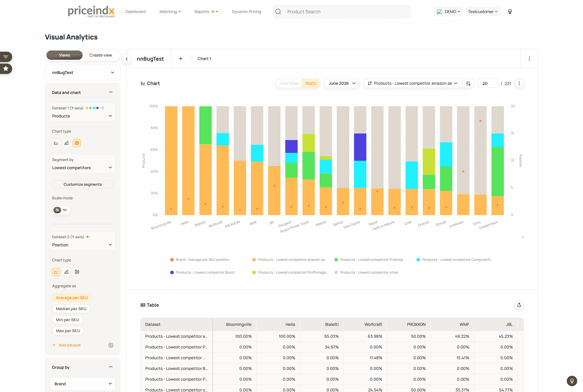Toggle Lowest competitor other legend entry

(366, 273)
